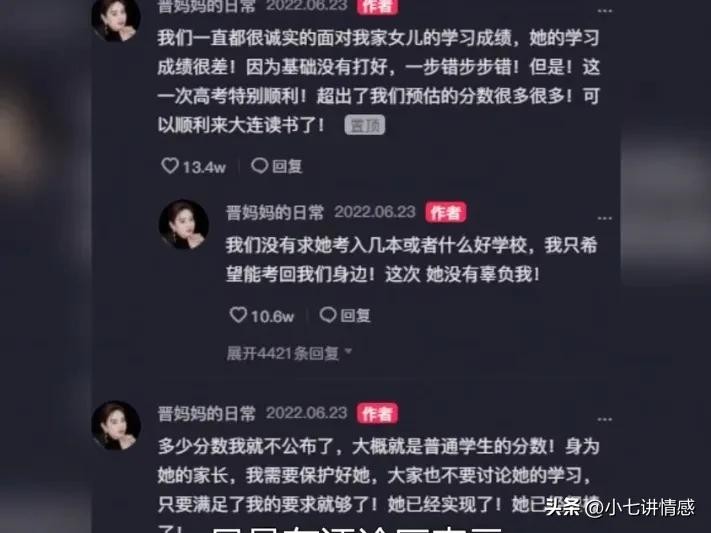Open 晋妈妈的日常 username on third comment
Image resolution: width=711 pixels, height=533 pixels.
207,414
